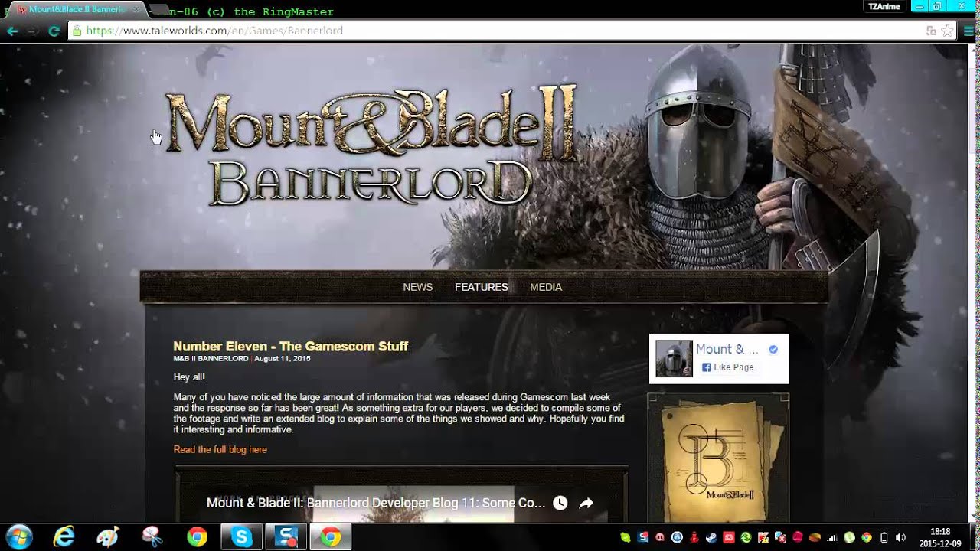Image resolution: width=980 pixels, height=551 pixels.
Task: Click the green padlock security icon
Action: pyautogui.click(x=77, y=31)
